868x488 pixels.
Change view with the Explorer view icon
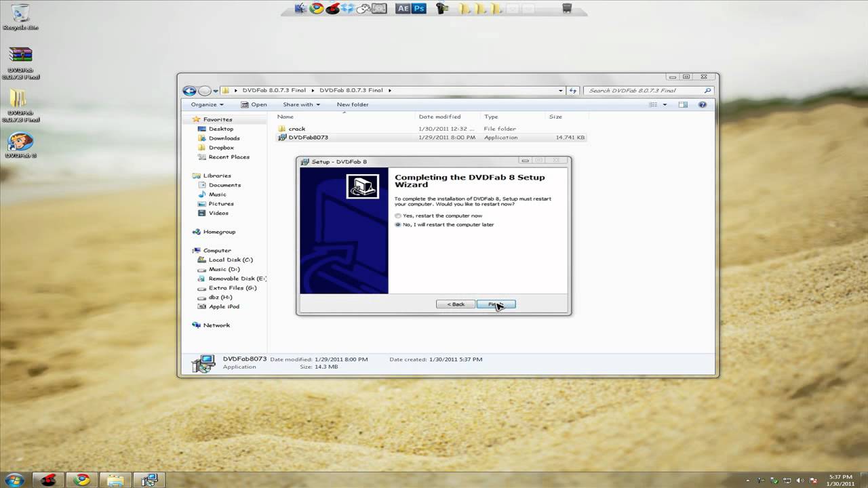pos(654,104)
